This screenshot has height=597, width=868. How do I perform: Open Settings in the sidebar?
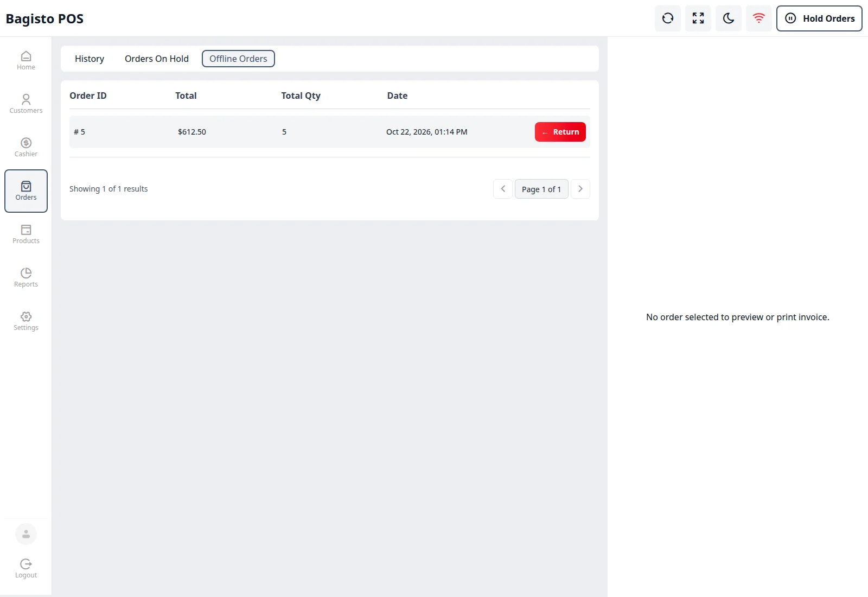pyautogui.click(x=26, y=321)
